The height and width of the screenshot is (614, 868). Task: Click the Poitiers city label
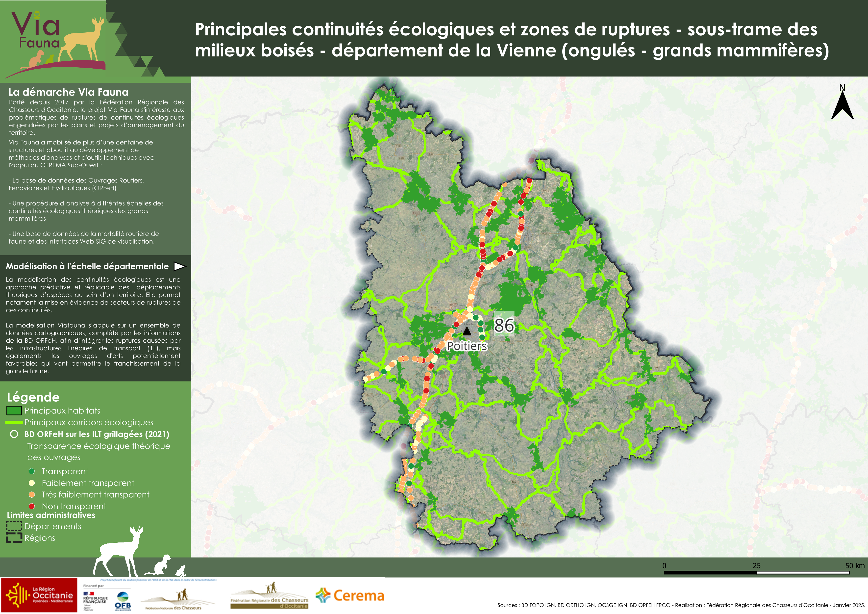467,346
